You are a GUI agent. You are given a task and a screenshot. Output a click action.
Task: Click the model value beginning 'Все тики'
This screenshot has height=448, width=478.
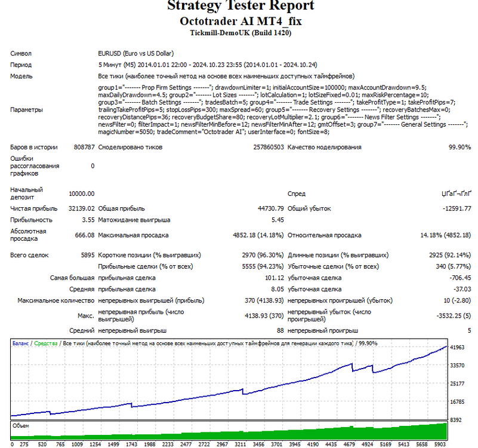pyautogui.click(x=226, y=76)
